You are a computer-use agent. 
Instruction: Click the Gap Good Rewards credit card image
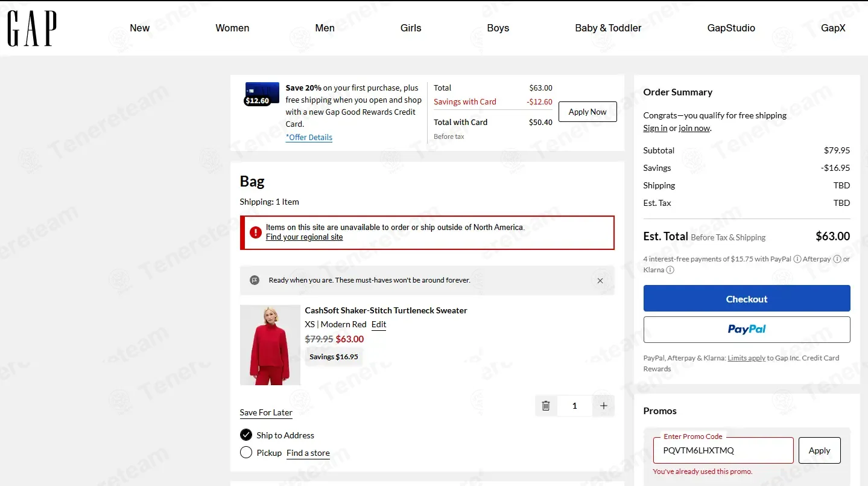coord(262,94)
